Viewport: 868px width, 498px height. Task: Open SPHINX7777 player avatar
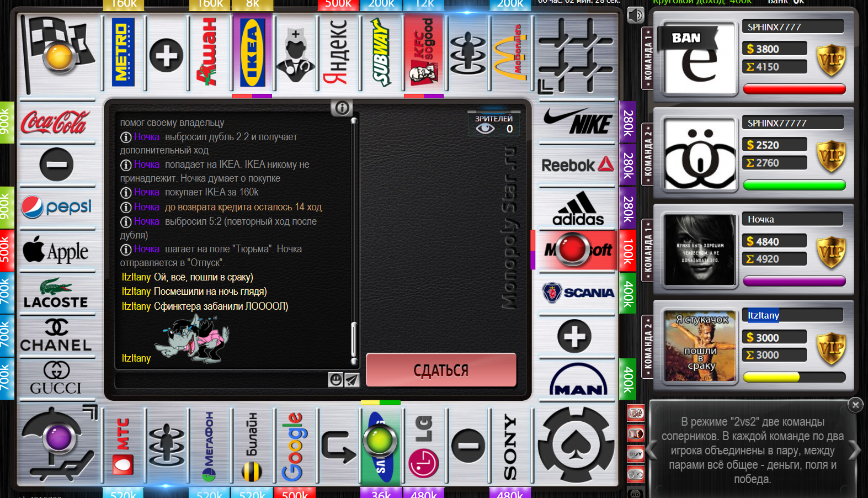tap(700, 58)
